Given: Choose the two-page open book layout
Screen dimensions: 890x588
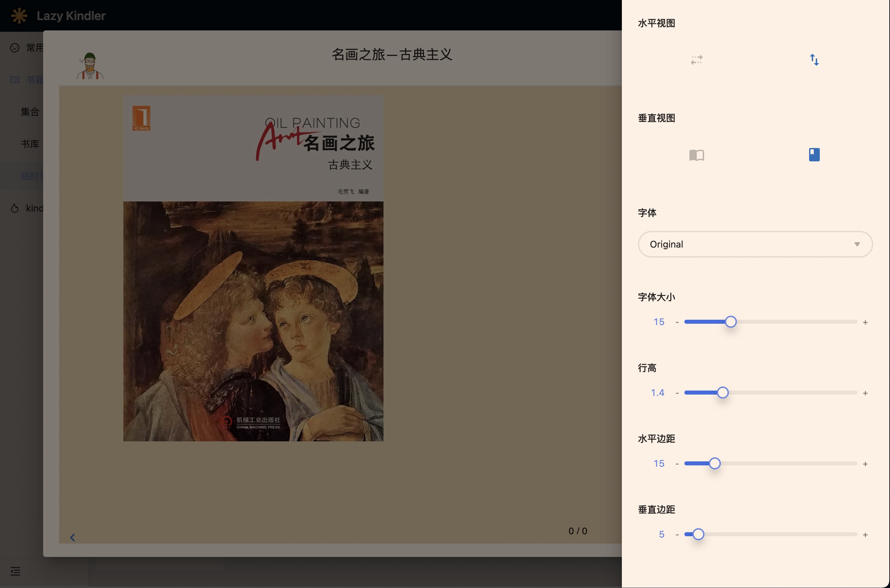Looking at the screenshot, I should [x=696, y=155].
